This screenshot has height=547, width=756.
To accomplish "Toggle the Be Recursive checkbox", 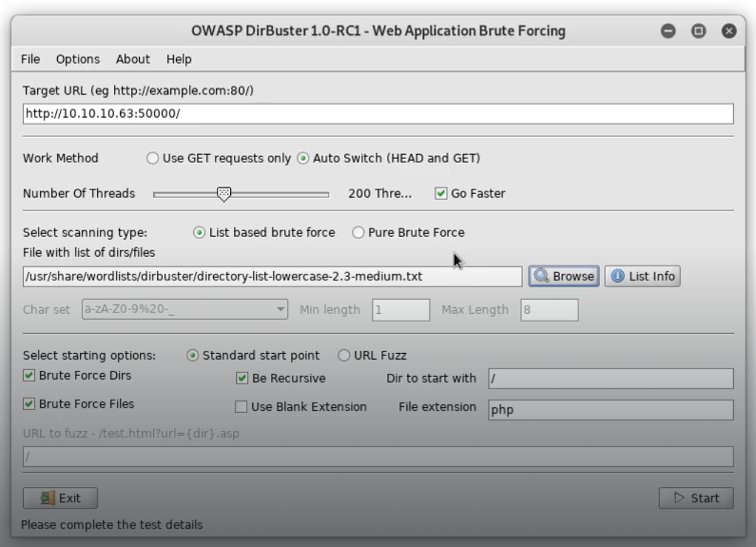I will click(x=242, y=378).
